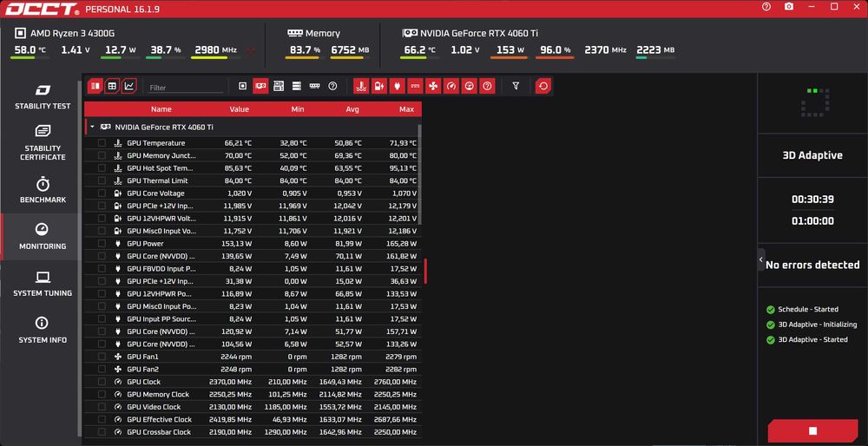868x446 pixels.
Task: Check the GPU Temperature row checkbox
Action: [x=102, y=143]
